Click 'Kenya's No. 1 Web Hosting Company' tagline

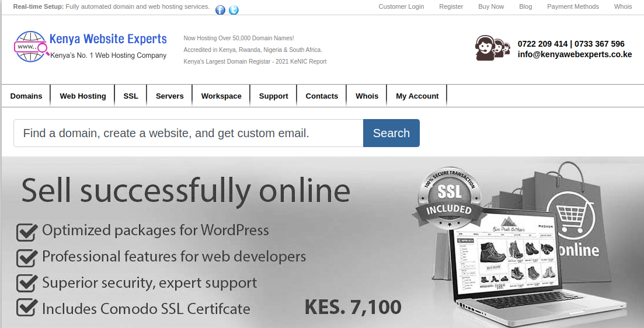click(x=109, y=55)
